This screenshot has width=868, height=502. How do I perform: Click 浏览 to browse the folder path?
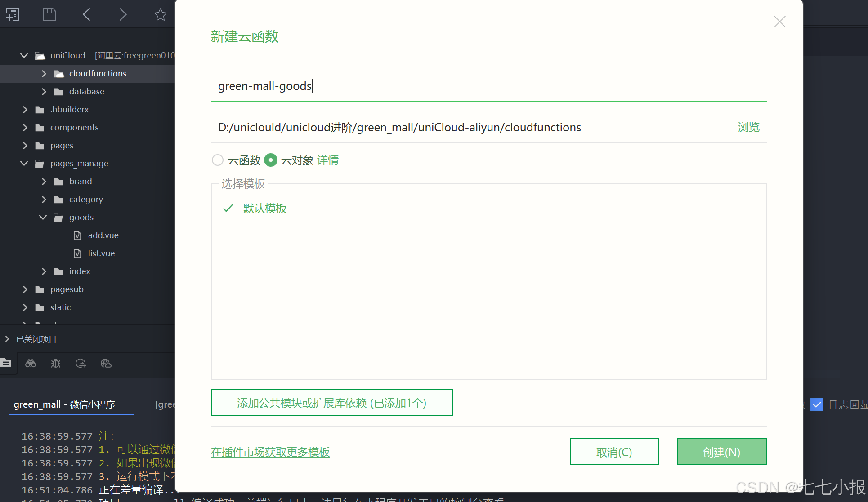[748, 127]
